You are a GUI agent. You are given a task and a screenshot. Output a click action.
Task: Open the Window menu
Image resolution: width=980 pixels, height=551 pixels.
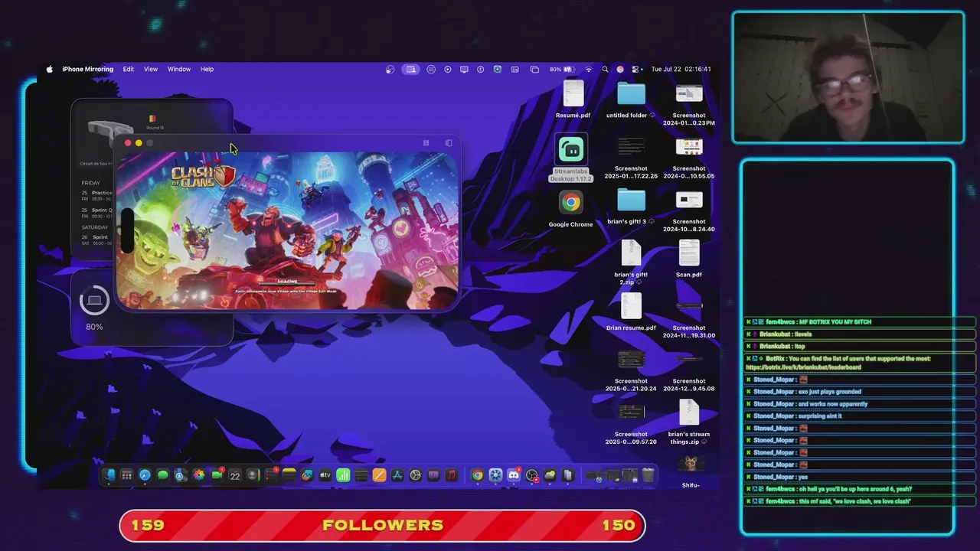[x=179, y=69]
